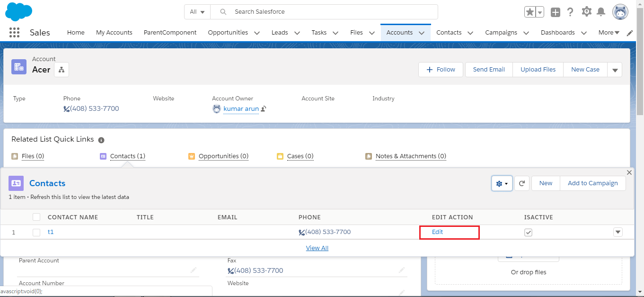644x297 pixels.
Task: Refresh the Contacts list
Action: (521, 183)
